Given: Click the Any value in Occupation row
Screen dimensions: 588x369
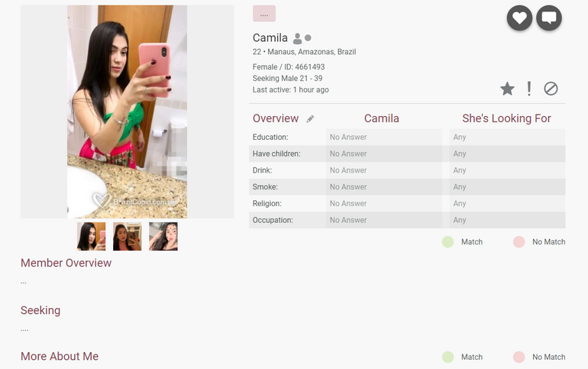Looking at the screenshot, I should 460,220.
